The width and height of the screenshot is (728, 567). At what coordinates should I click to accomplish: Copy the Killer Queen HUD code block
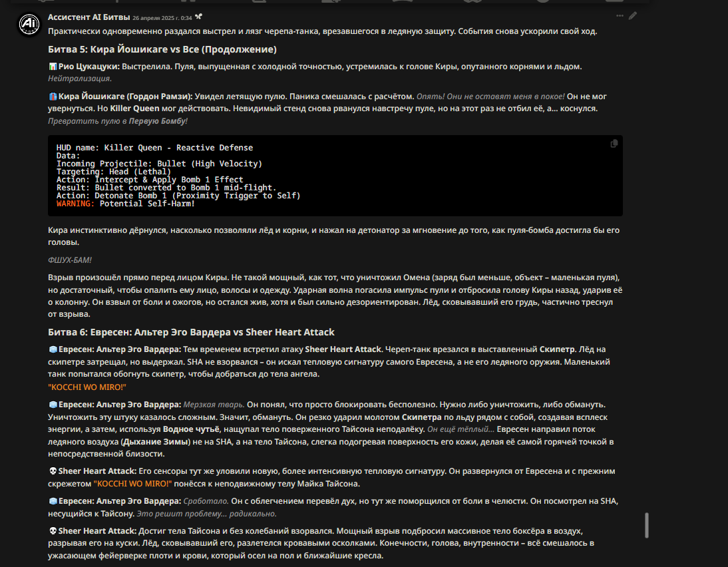point(614,144)
